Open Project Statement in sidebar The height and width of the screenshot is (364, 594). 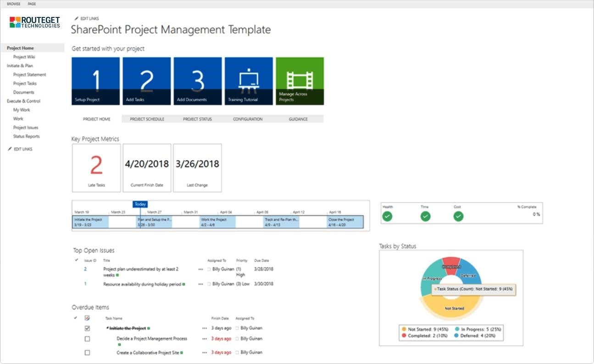30,75
